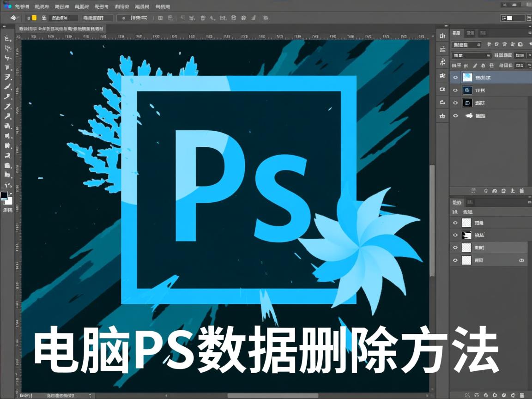Image resolution: width=532 pixels, height=399 pixels.
Task: Open the layer filter type dropdown at the panel top
Action: tap(466, 44)
